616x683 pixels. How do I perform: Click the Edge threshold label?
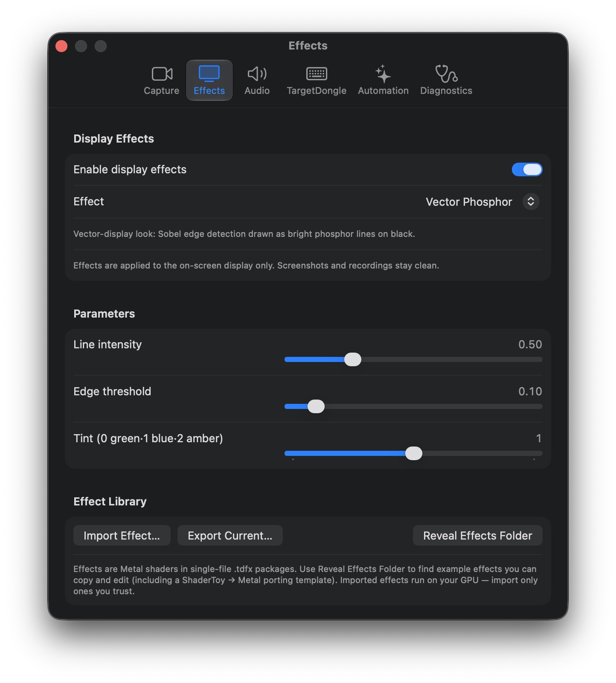(112, 391)
